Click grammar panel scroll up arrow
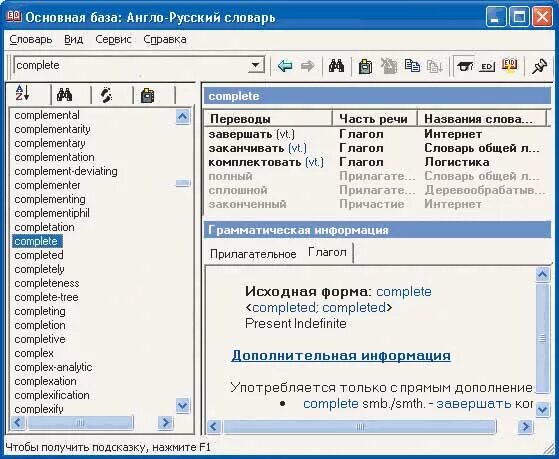This screenshot has height=459, width=559. [x=543, y=275]
